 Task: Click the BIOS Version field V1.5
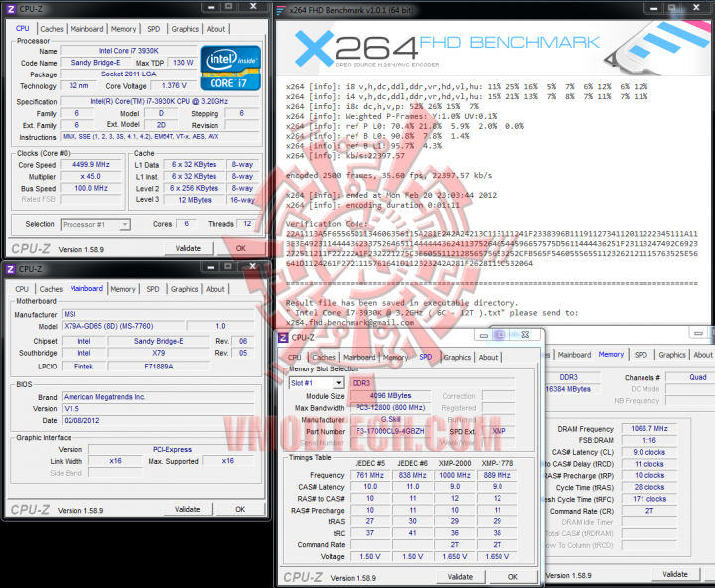tap(158, 409)
